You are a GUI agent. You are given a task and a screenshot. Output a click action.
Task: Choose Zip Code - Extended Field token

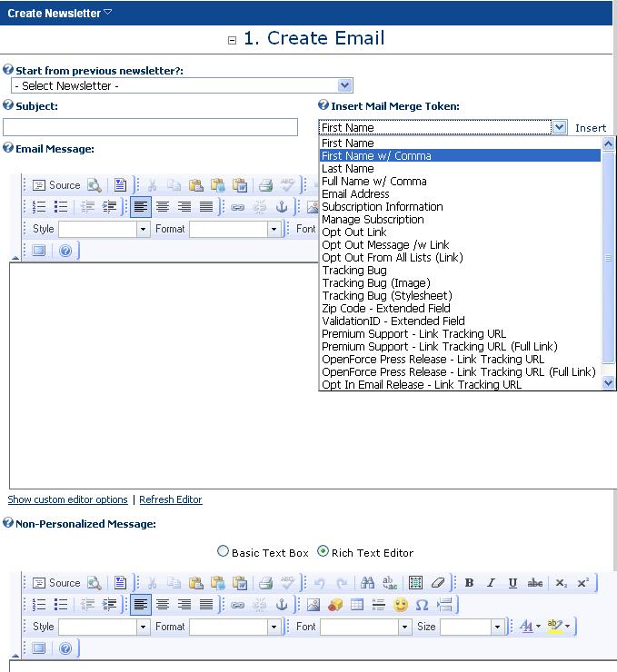460,308
